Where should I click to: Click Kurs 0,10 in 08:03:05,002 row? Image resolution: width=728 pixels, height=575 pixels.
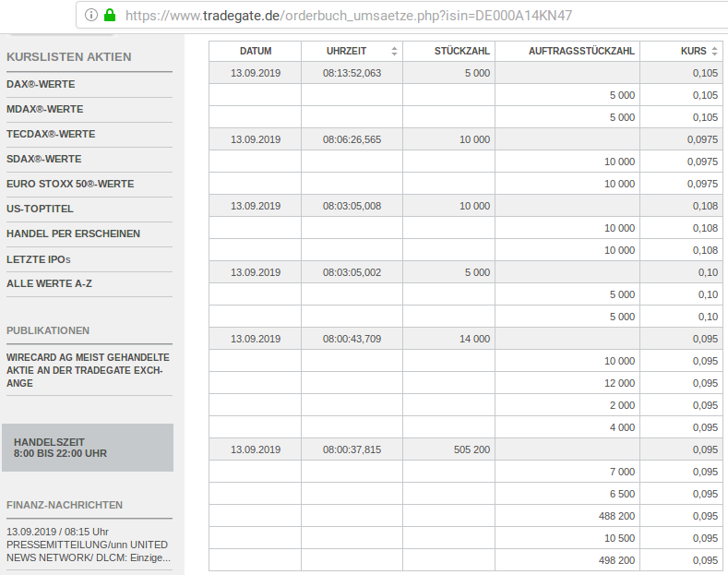(708, 272)
